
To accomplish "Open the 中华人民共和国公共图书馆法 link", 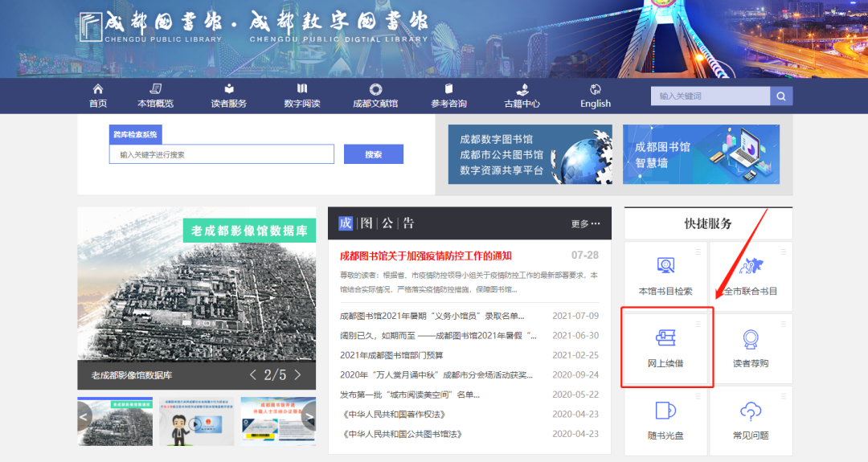I will (401, 435).
